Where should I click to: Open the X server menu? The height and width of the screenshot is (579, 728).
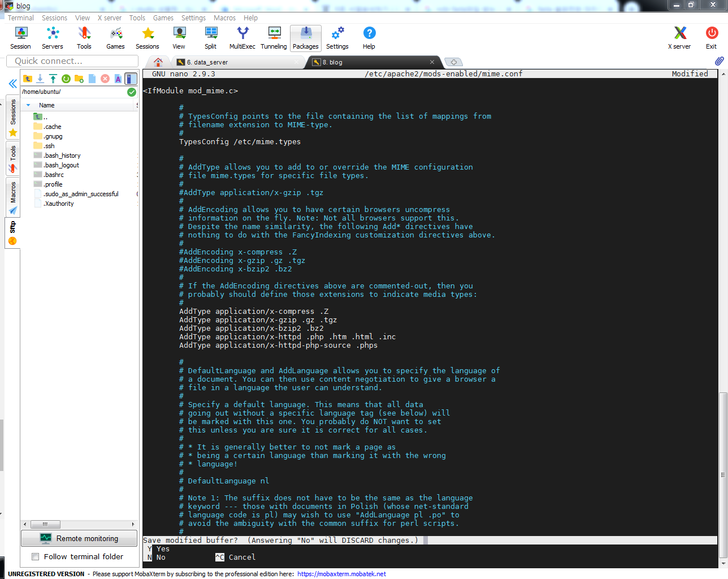[110, 18]
